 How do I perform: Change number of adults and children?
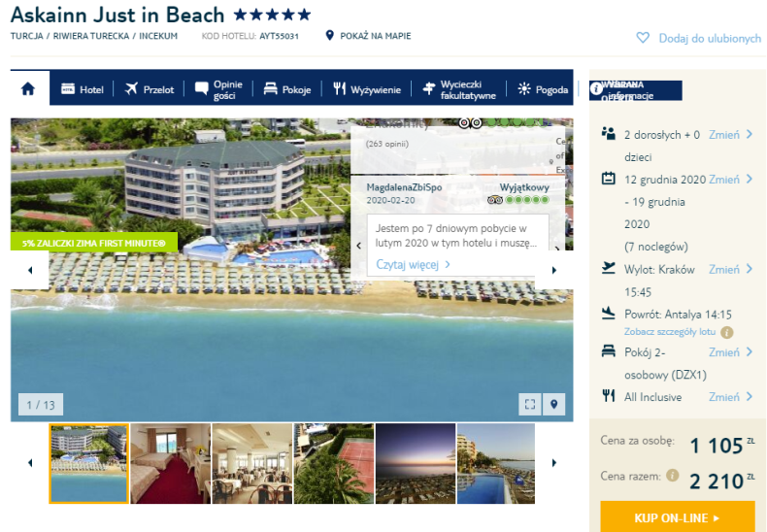pos(730,135)
